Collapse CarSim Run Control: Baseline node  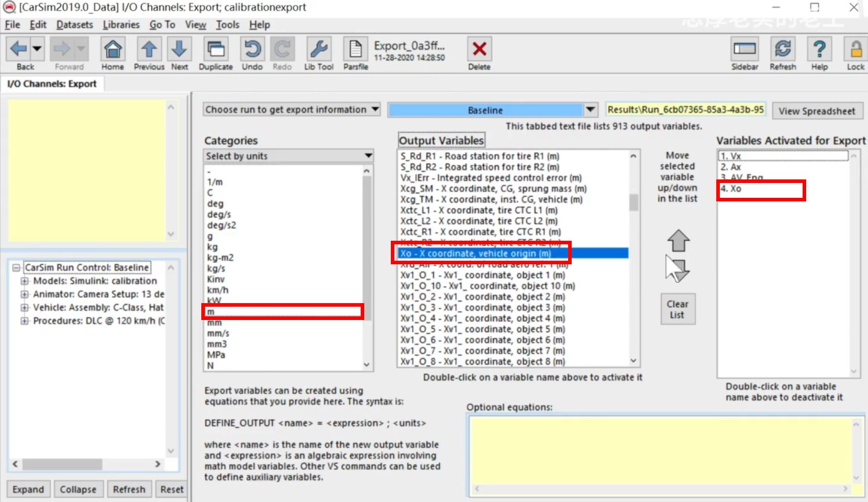16,267
